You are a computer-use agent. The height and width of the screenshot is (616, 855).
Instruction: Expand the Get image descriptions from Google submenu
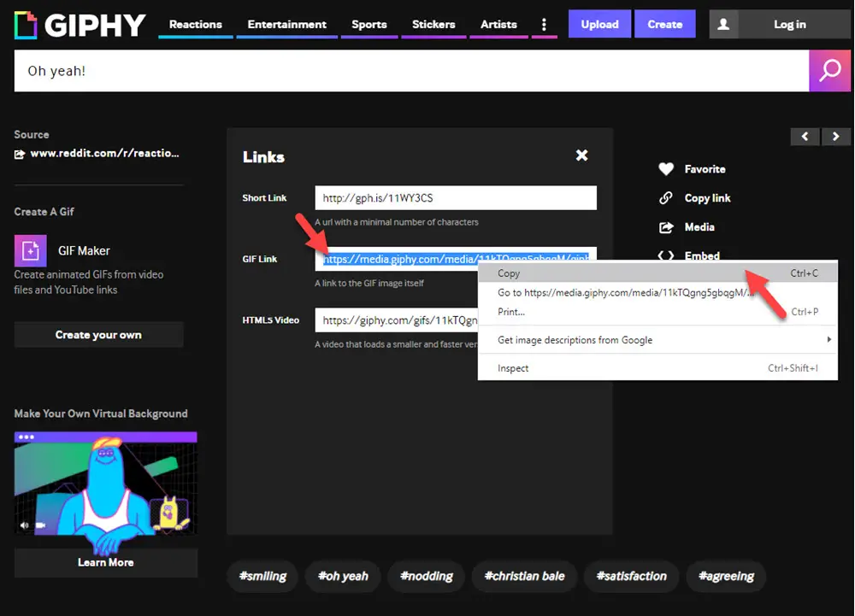click(x=575, y=339)
